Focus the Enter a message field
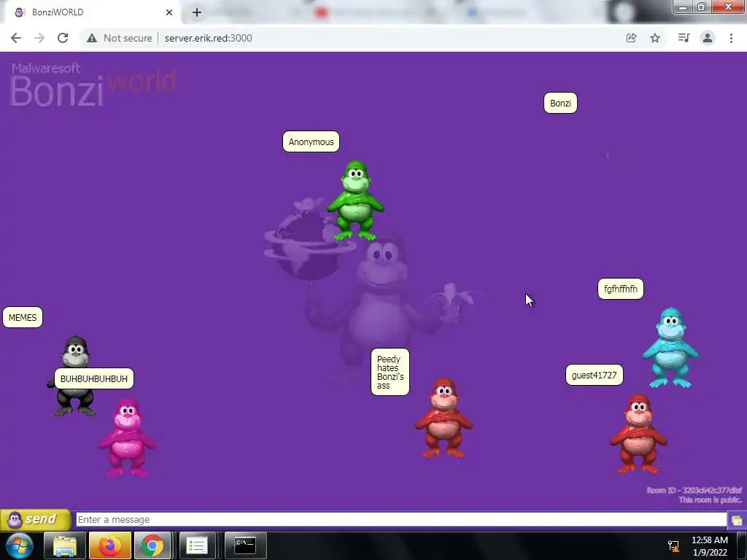 point(400,519)
